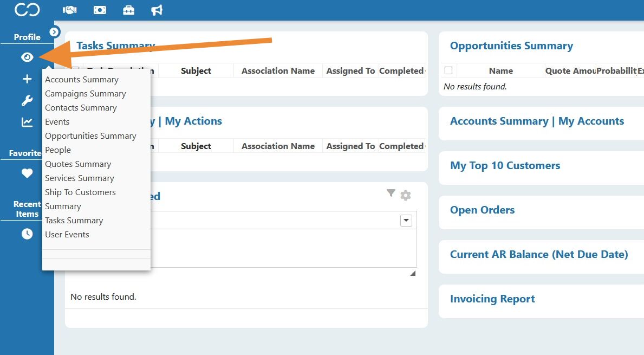Click the plus add icon in sidebar
The image size is (644, 355).
pyautogui.click(x=27, y=79)
